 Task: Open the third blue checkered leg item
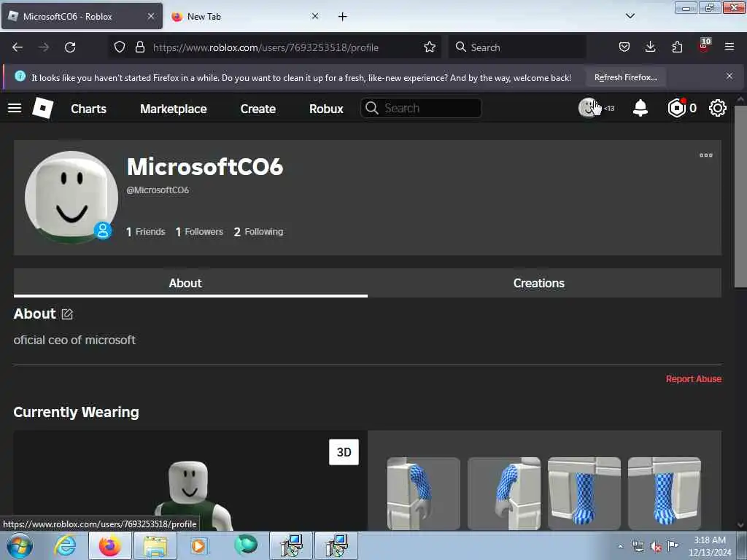click(584, 494)
